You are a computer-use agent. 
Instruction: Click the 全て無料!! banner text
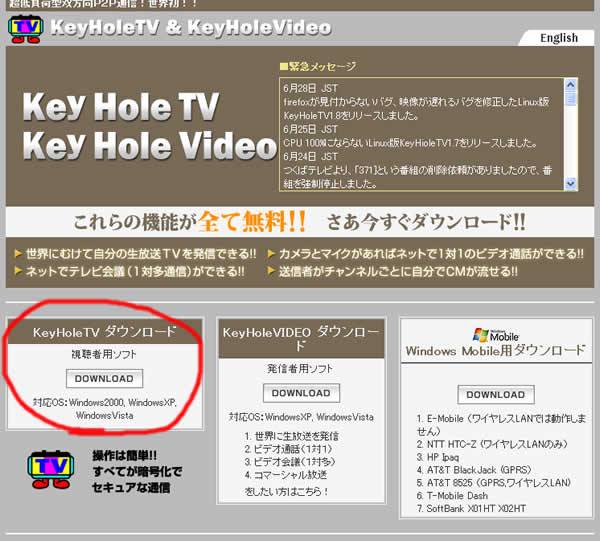(252, 222)
